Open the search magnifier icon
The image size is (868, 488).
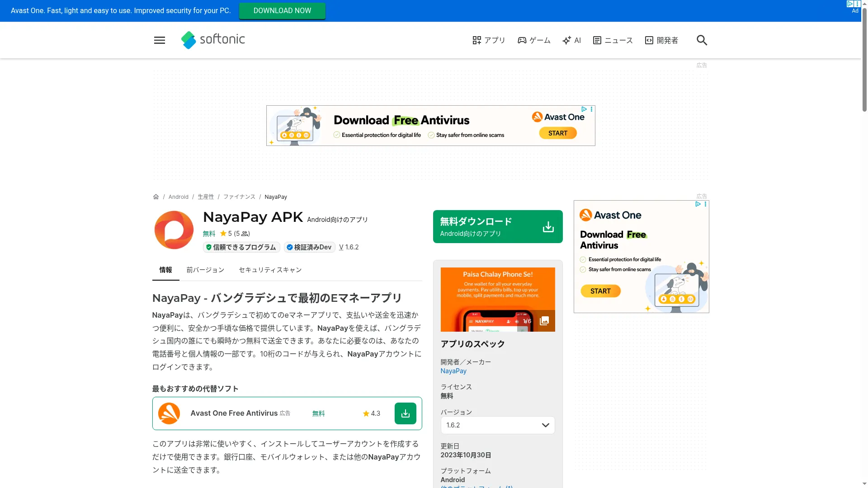click(x=702, y=40)
